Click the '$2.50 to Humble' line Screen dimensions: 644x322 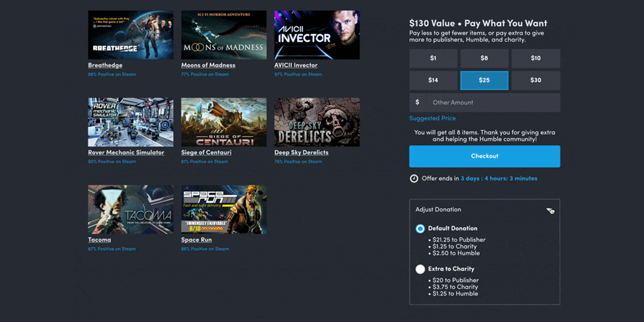point(457,253)
